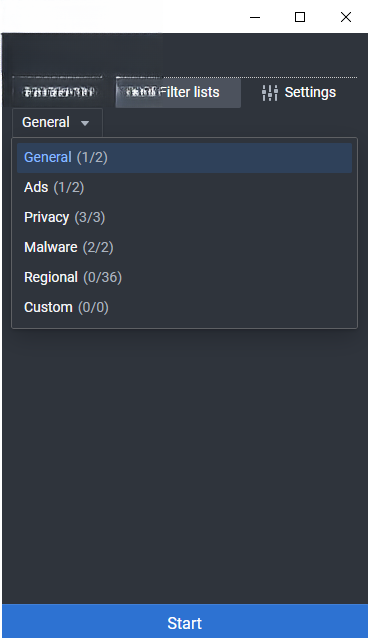This screenshot has width=368, height=638.
Task: Click the distorted icon on Filter lists tab
Action: click(x=140, y=92)
